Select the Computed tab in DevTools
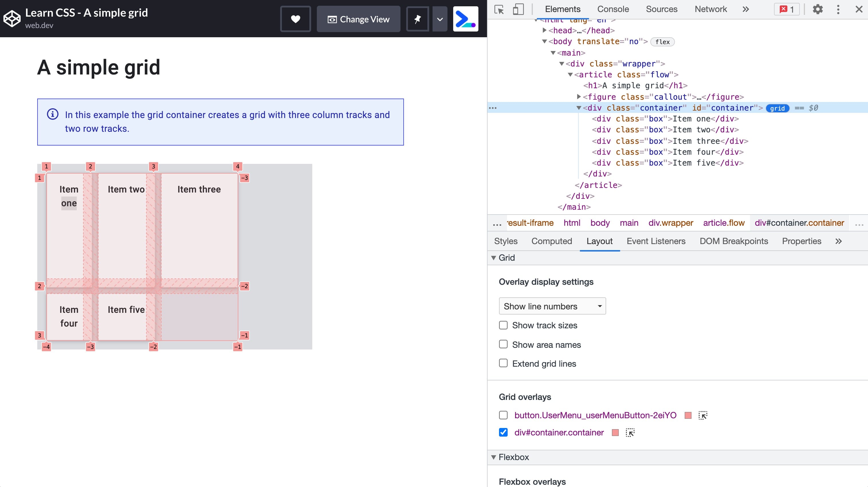Viewport: 868px width, 487px height. pos(551,241)
